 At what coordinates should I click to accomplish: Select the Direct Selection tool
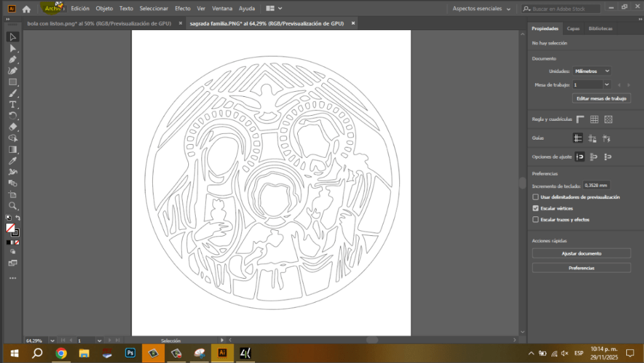(x=13, y=48)
